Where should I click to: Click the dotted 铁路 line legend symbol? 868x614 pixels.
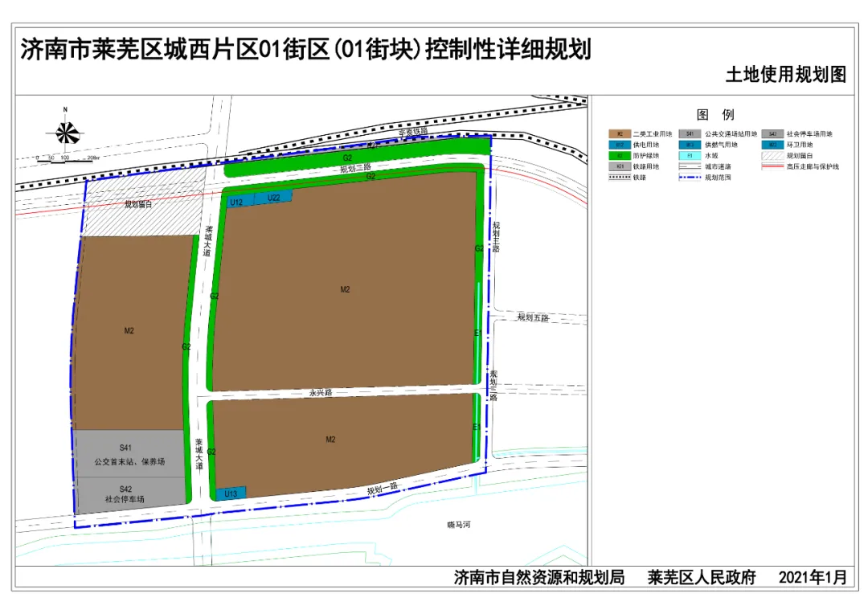[x=620, y=177]
